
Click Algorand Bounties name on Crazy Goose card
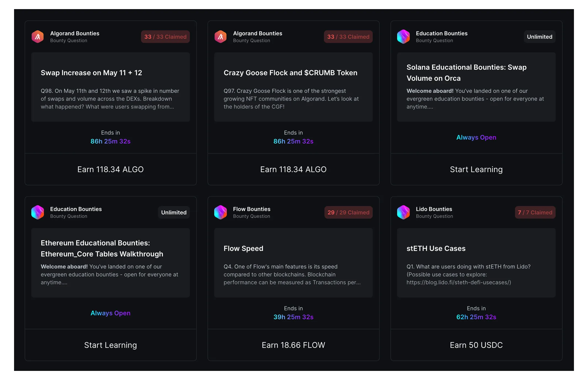coord(258,33)
